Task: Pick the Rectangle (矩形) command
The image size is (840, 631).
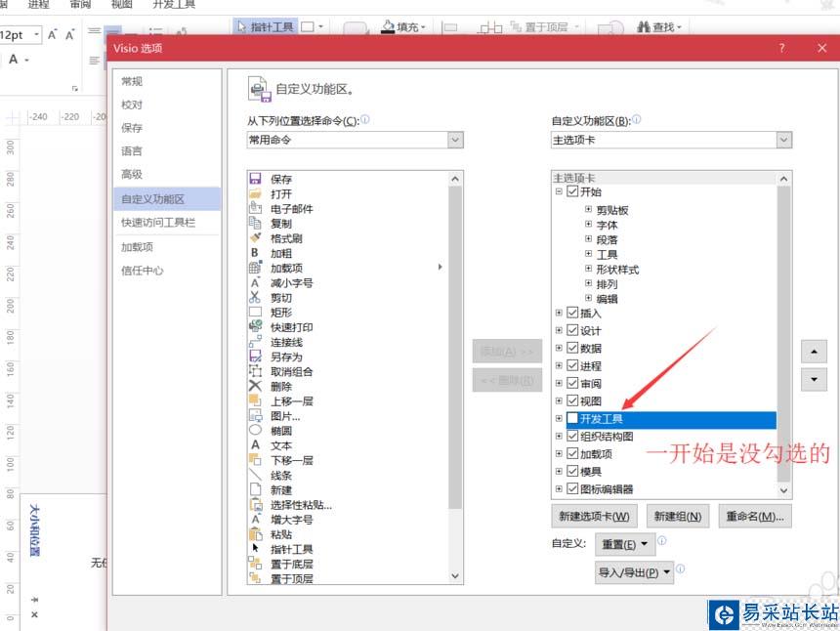Action: (x=281, y=313)
